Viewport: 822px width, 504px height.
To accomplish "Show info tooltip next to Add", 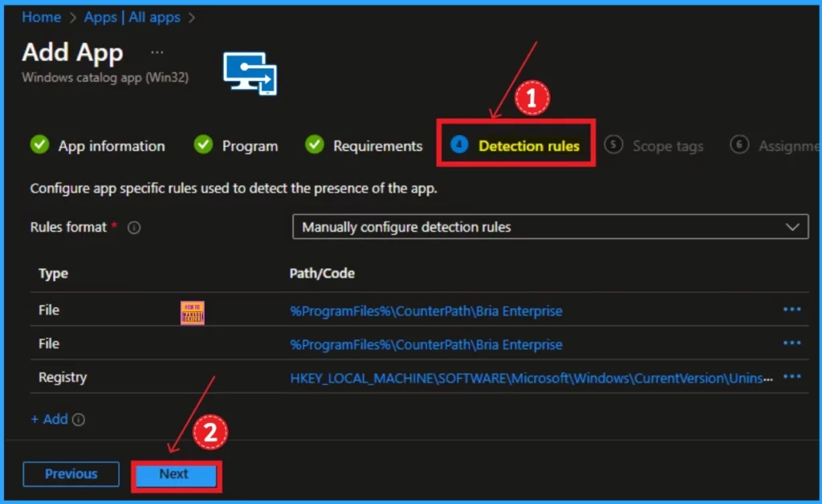I will pyautogui.click(x=79, y=420).
